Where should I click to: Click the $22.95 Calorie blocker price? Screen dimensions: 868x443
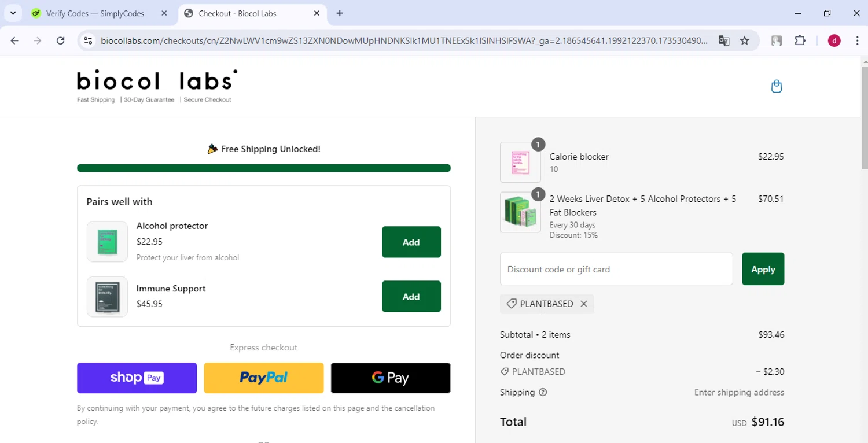point(771,157)
